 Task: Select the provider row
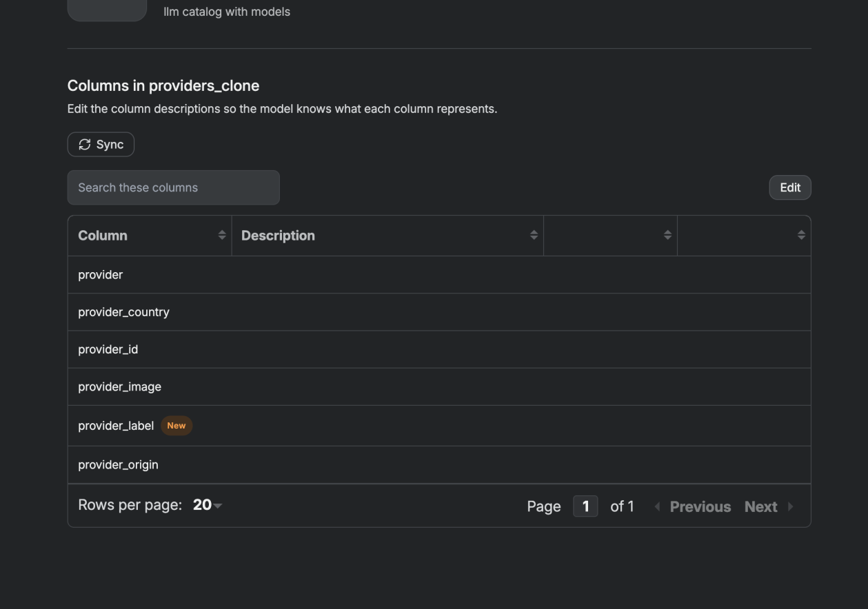point(439,275)
